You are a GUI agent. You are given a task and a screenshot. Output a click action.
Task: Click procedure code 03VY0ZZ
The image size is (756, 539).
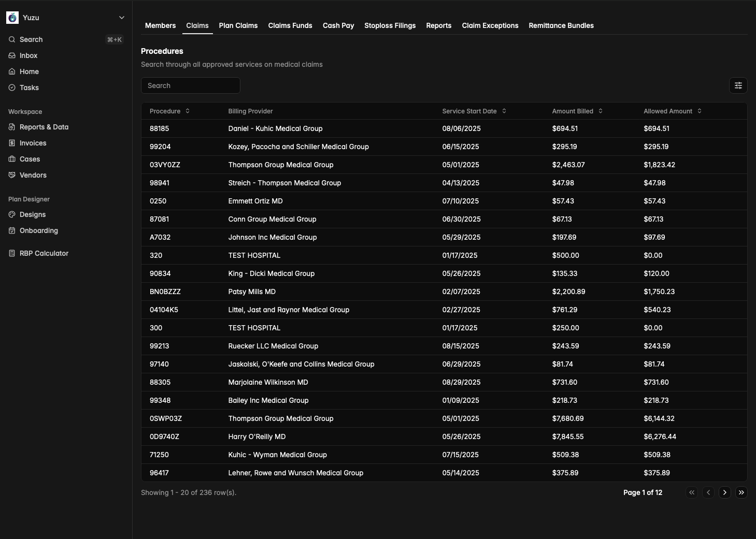tap(165, 165)
